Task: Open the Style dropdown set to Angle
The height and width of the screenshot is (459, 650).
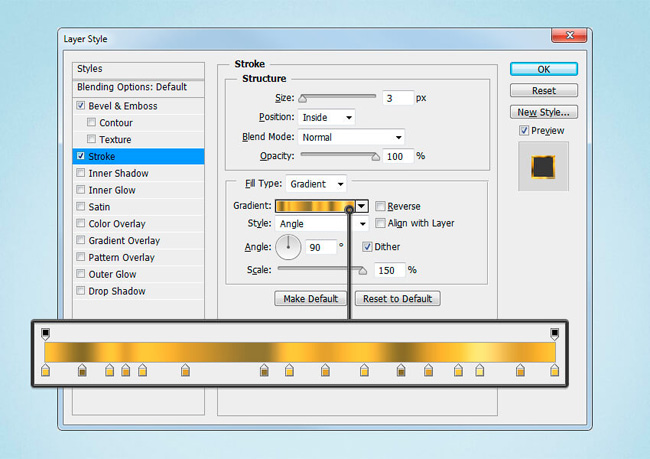Action: pyautogui.click(x=322, y=224)
